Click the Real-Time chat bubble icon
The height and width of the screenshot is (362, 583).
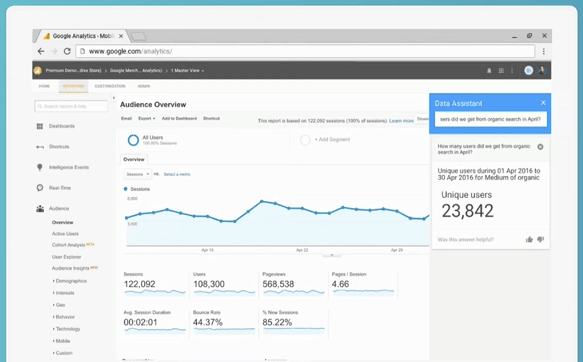[40, 188]
